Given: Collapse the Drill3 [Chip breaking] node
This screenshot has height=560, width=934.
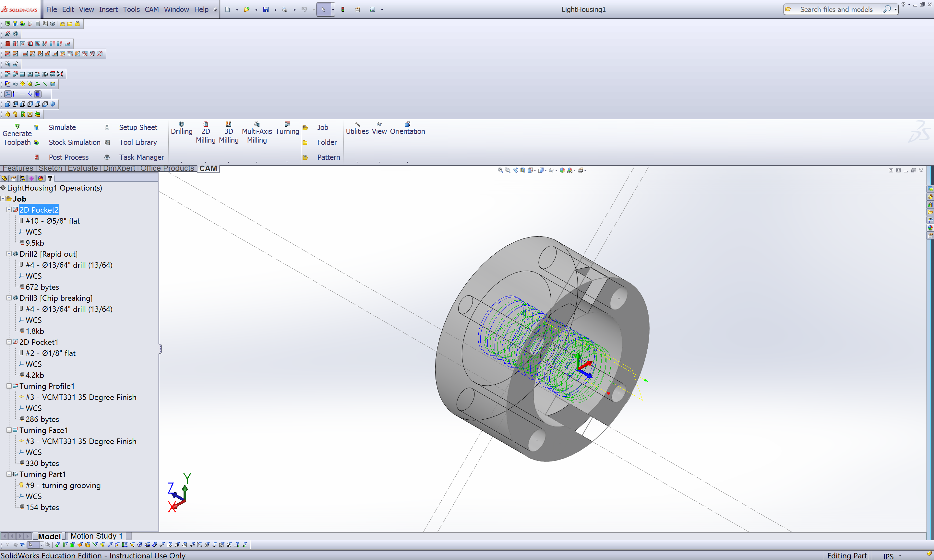Looking at the screenshot, I should 9,298.
